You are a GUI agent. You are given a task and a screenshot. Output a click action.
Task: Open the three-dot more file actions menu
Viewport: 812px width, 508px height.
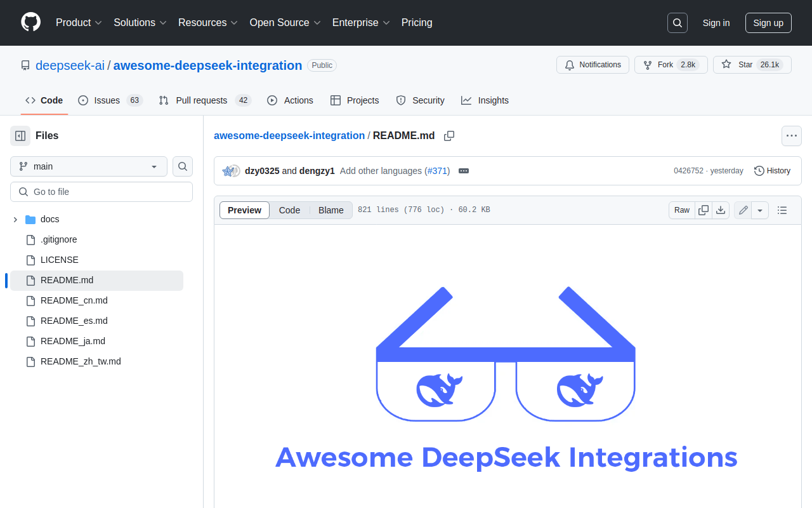coord(791,136)
